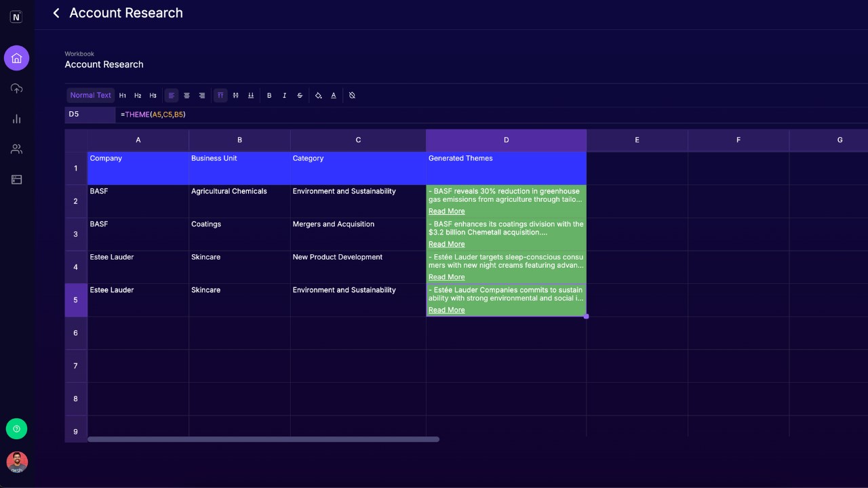Select column F header

(738, 140)
